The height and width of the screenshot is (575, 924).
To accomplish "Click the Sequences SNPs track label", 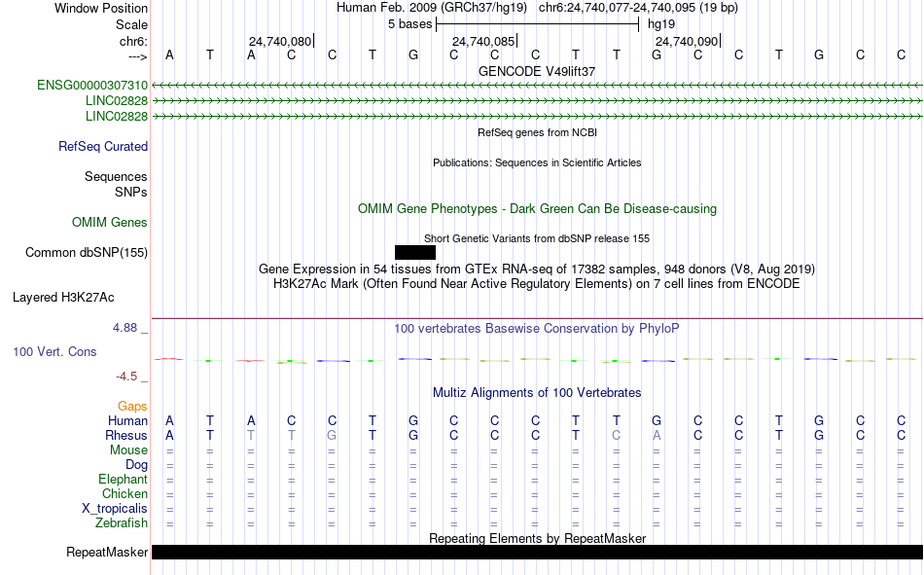I will pyautogui.click(x=116, y=185).
